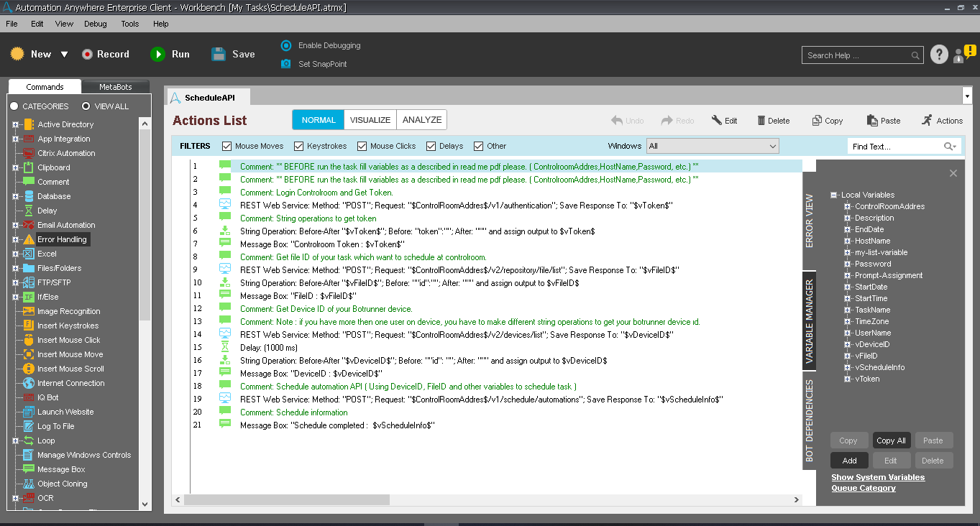Click the Loop command icon

click(29, 440)
